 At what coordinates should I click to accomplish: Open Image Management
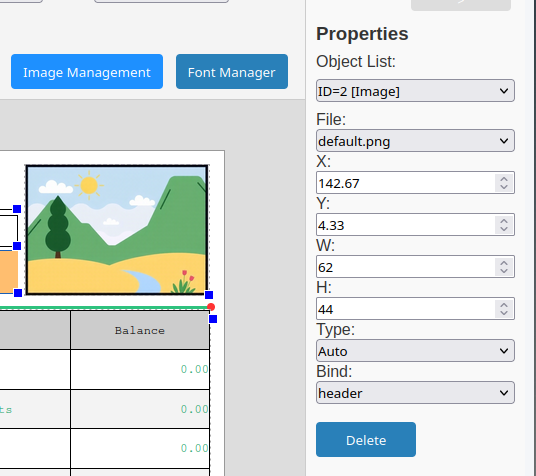point(87,71)
